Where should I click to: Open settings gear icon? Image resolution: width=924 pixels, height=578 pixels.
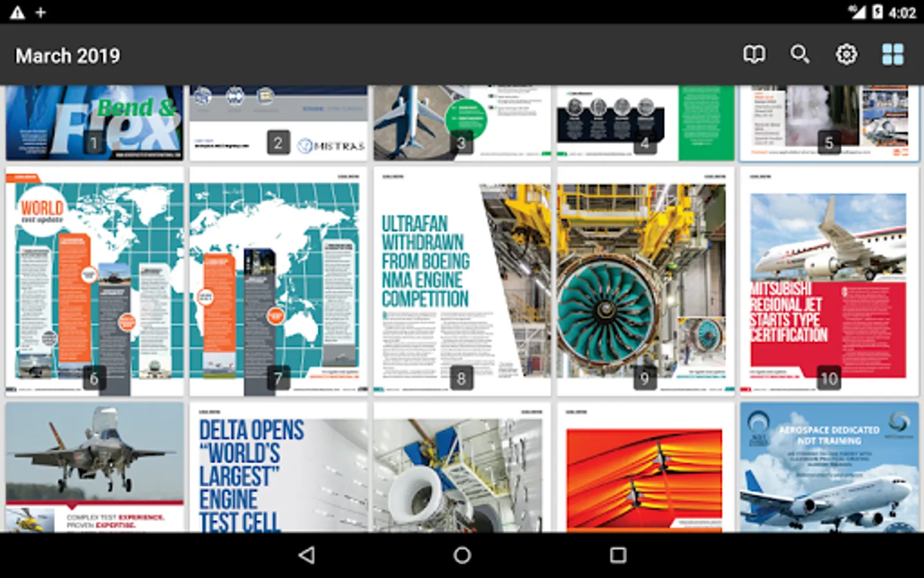(x=846, y=55)
